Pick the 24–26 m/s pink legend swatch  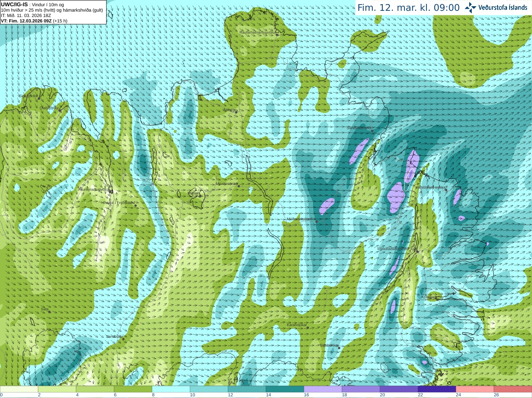tap(475, 389)
